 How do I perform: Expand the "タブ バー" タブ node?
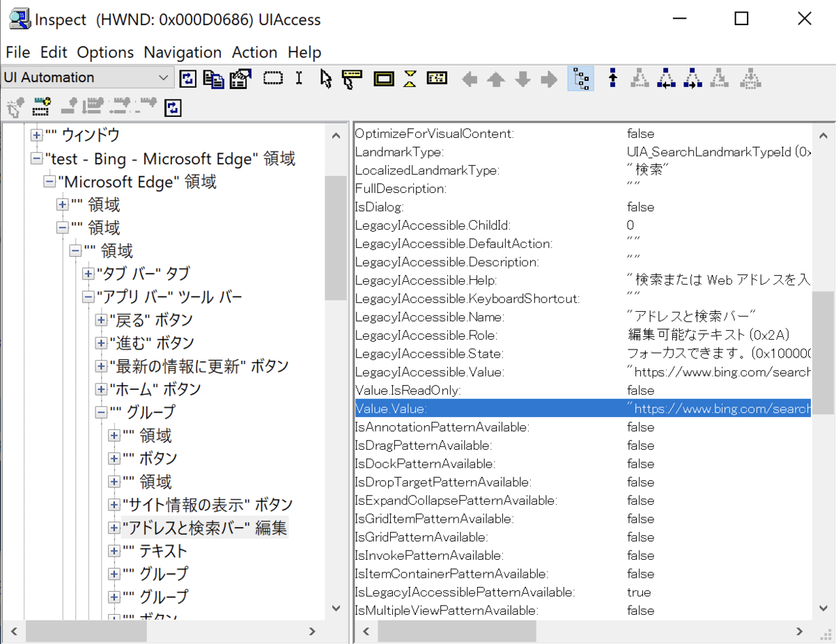tap(88, 274)
